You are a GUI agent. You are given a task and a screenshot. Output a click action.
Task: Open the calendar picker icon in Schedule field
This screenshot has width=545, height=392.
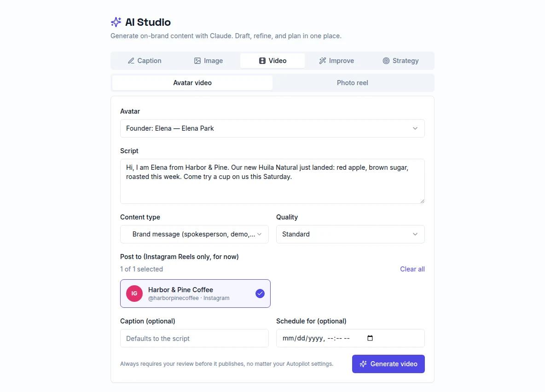pos(370,338)
